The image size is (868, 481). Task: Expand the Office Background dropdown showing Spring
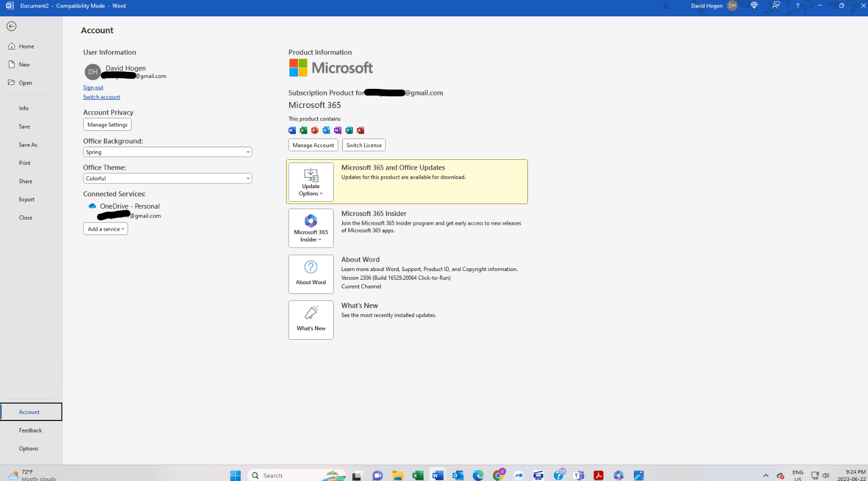click(x=168, y=152)
